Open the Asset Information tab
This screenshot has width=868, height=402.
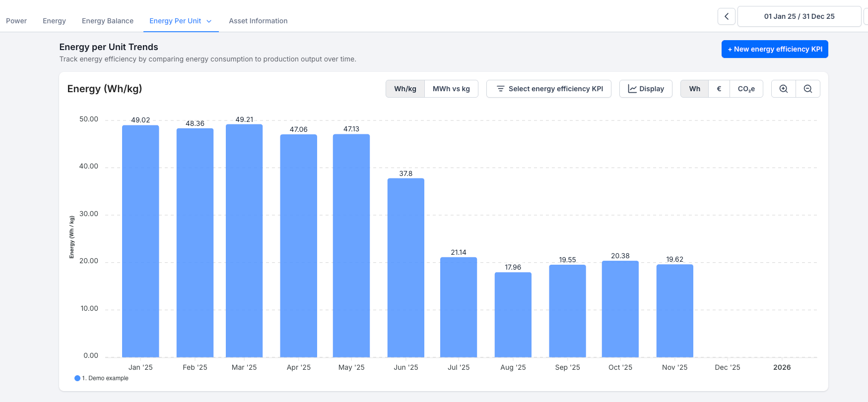tap(258, 21)
